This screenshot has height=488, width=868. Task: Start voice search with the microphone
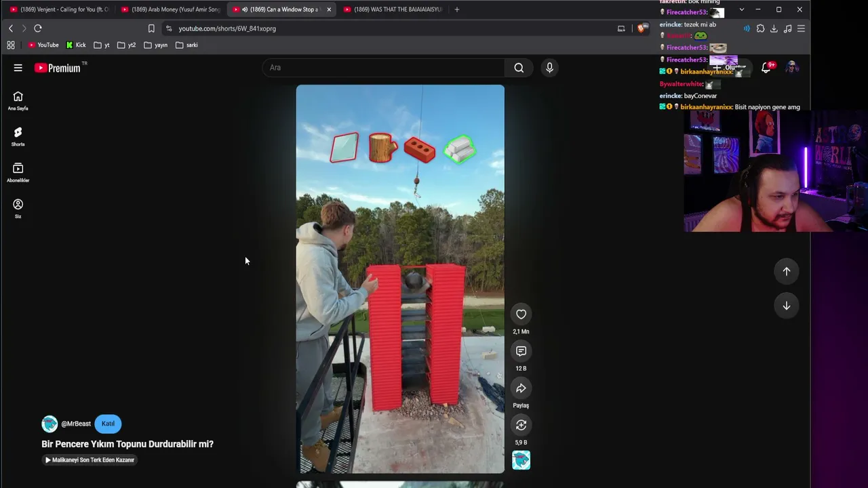pyautogui.click(x=549, y=68)
